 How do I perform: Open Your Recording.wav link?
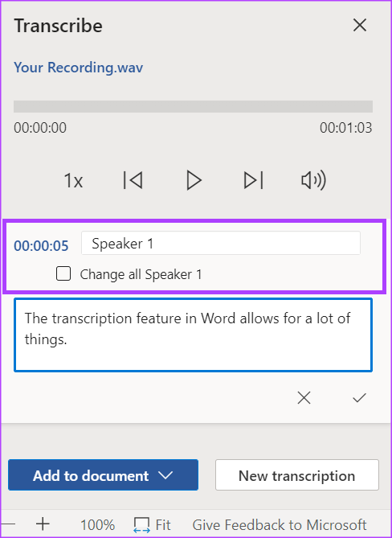(x=79, y=68)
